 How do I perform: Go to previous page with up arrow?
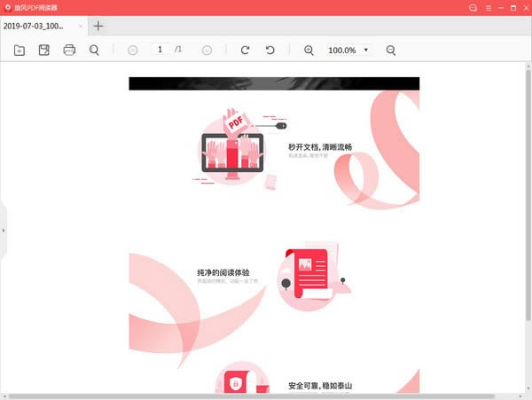(133, 51)
